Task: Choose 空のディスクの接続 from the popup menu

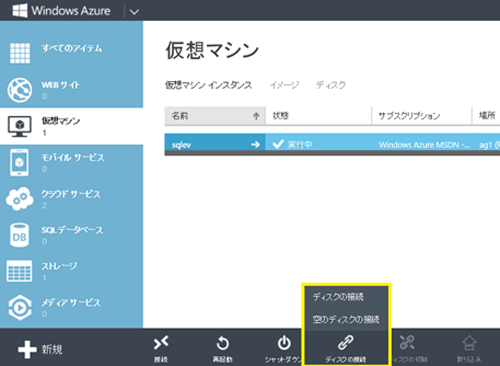Action: point(346,319)
